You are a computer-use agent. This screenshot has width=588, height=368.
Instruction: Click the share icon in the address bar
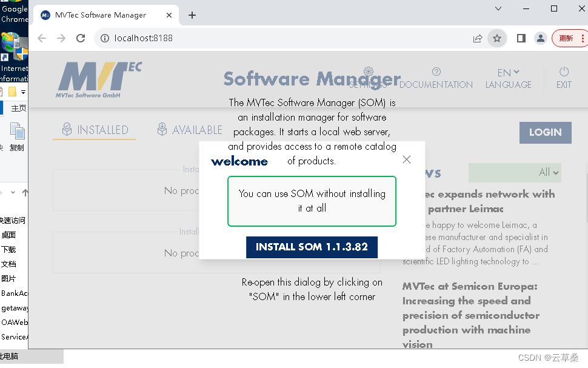(478, 38)
